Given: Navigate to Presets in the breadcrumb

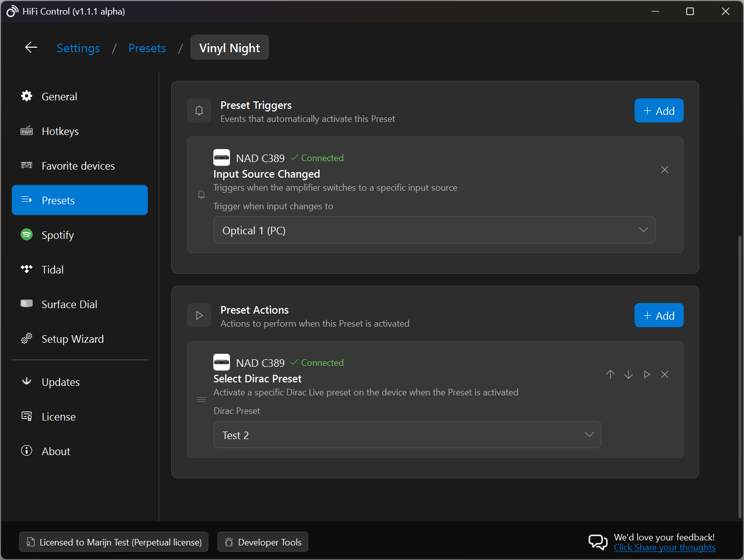Looking at the screenshot, I should coord(147,48).
